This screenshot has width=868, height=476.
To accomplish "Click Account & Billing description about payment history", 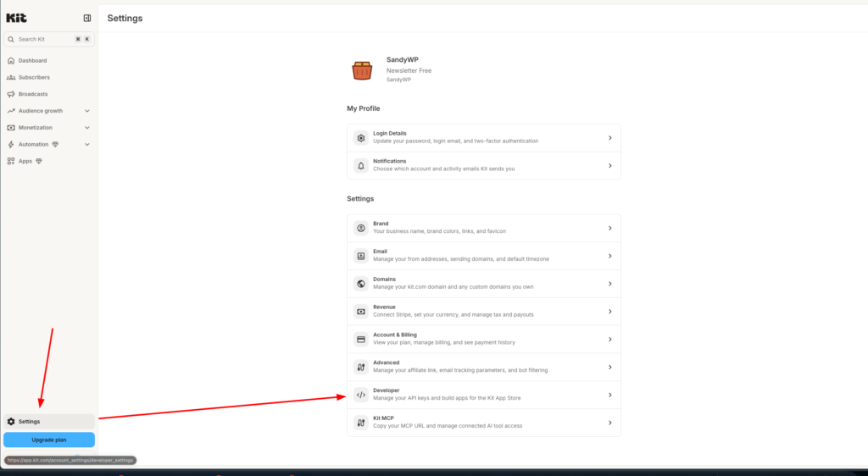I will click(x=444, y=343).
